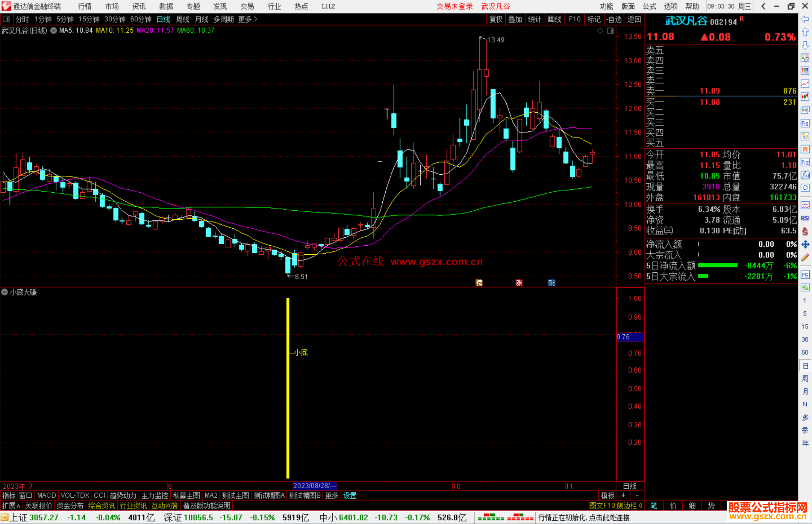Click the F12 sidebar icon
Viewport: 812px width, 524px height.
click(x=805, y=162)
